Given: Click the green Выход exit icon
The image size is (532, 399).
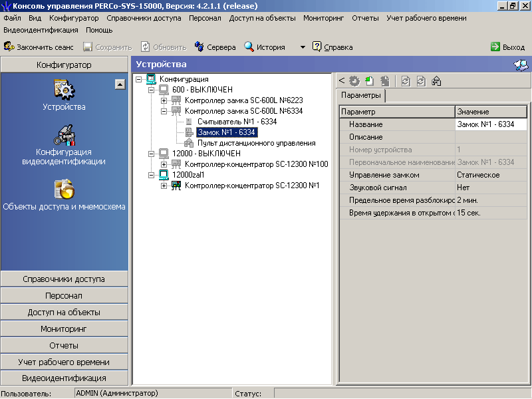Looking at the screenshot, I should point(495,47).
